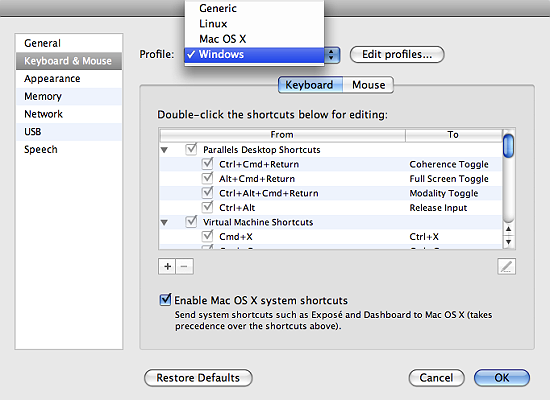Cancel the preferences dialog
The image size is (550, 400).
[436, 378]
